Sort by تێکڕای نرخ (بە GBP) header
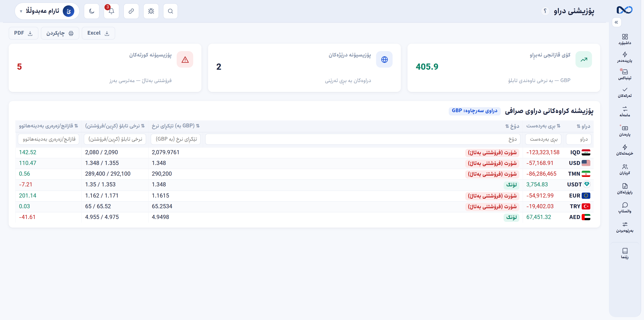 [175, 126]
